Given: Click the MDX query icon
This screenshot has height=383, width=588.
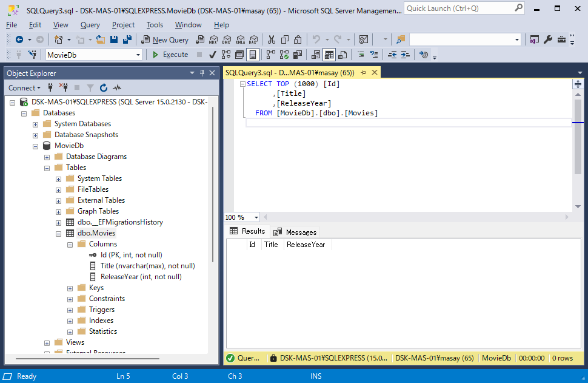Looking at the screenshot, I should pyautogui.click(x=213, y=39).
